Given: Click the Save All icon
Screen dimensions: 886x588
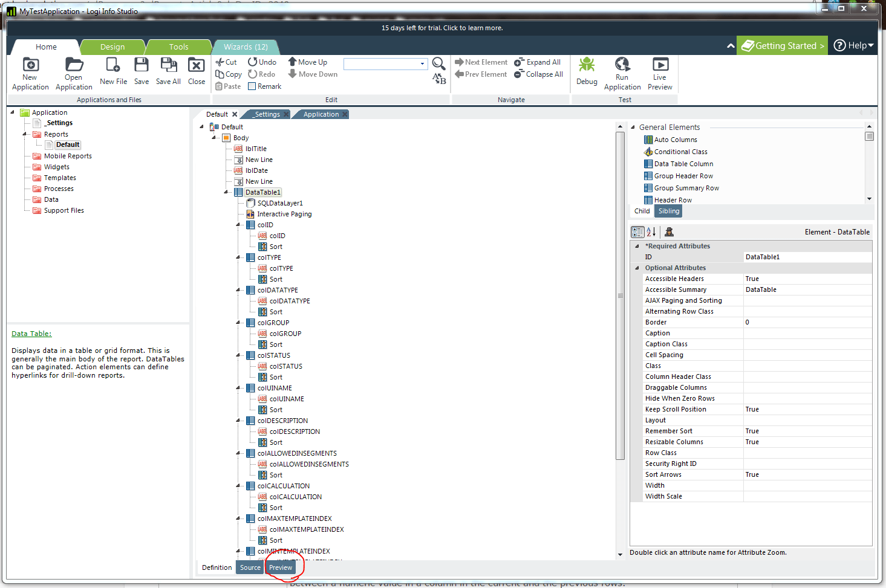Looking at the screenshot, I should tap(168, 65).
